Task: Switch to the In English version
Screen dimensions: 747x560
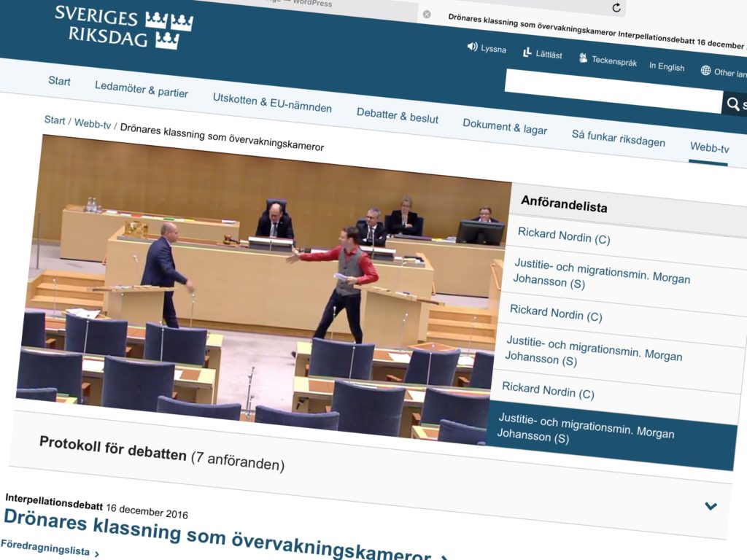Action: (667, 66)
